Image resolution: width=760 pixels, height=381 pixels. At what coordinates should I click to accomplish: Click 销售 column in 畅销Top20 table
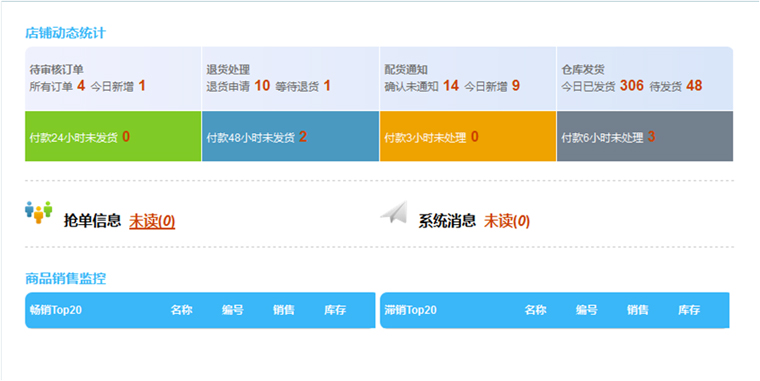coord(284,310)
